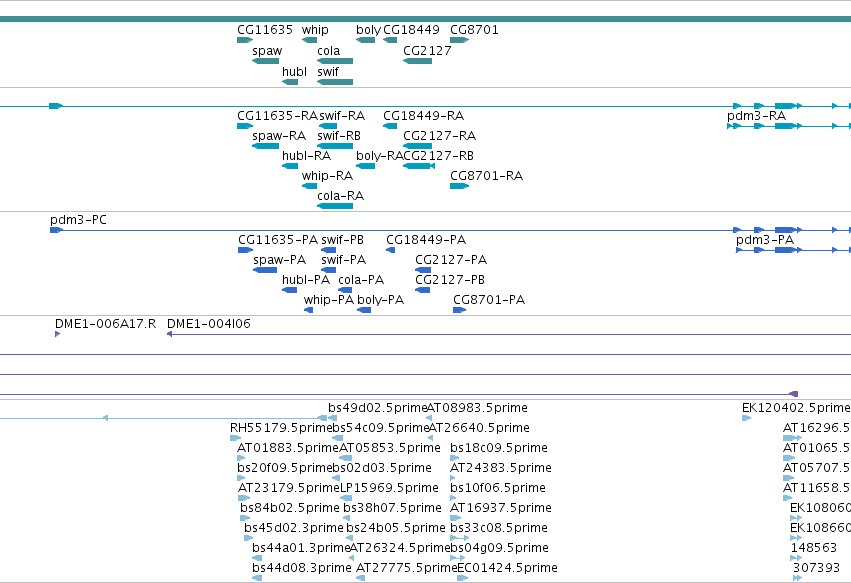This screenshot has width=851, height=583.
Task: Click the swif-RB transcript label
Action: (339, 136)
